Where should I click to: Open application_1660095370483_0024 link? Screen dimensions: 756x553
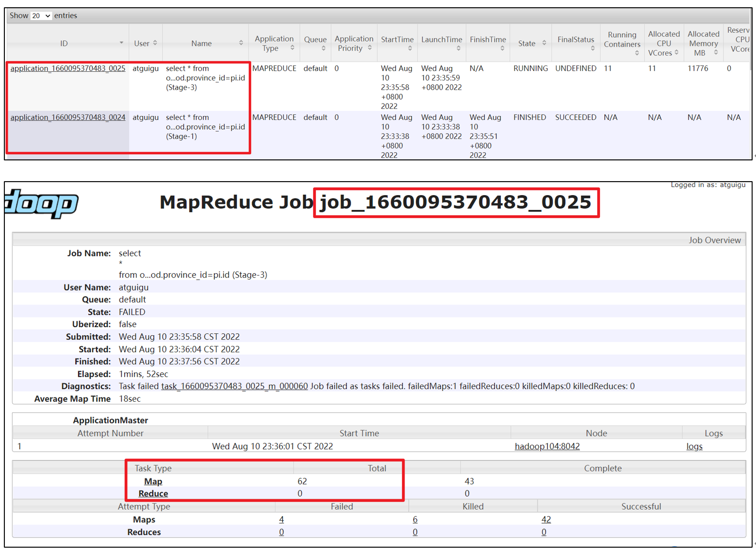point(68,118)
